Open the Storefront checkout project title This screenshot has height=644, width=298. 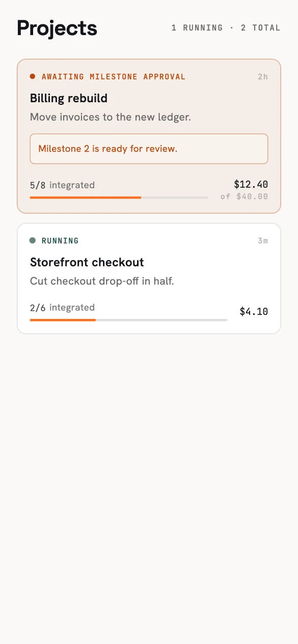(87, 262)
